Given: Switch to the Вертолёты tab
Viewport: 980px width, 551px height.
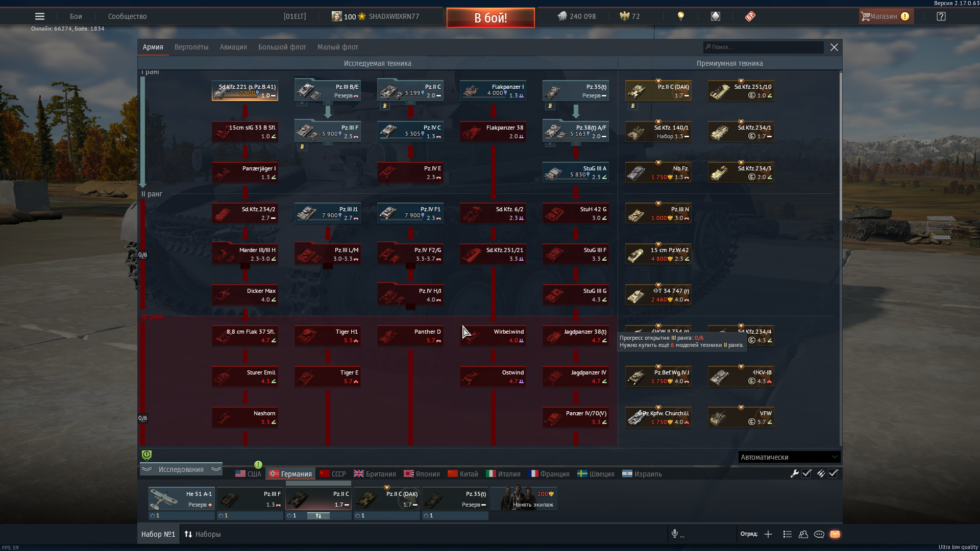Looking at the screenshot, I should 191,47.
